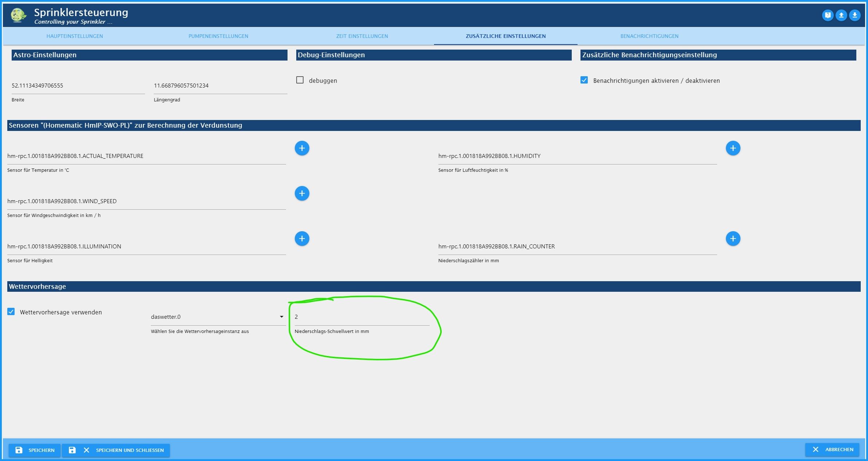Image resolution: width=868 pixels, height=461 pixels.
Task: Click plus button for humidity sensor
Action: click(x=733, y=148)
